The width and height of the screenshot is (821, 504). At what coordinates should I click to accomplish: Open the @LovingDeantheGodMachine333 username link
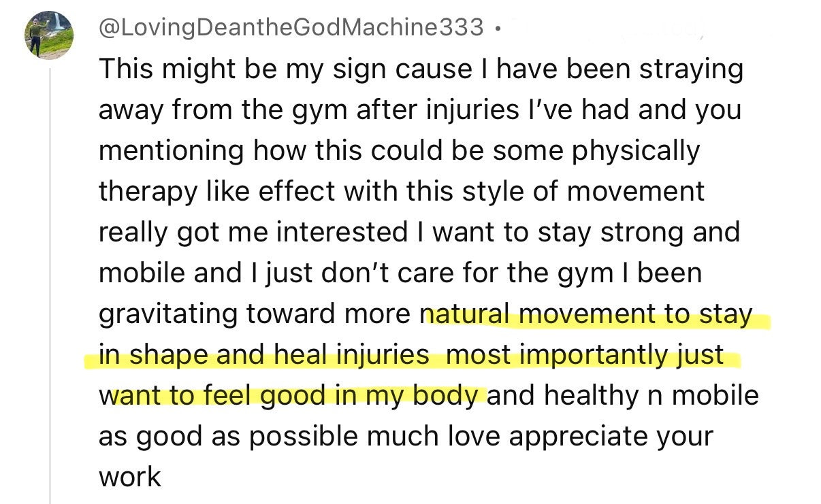click(292, 27)
